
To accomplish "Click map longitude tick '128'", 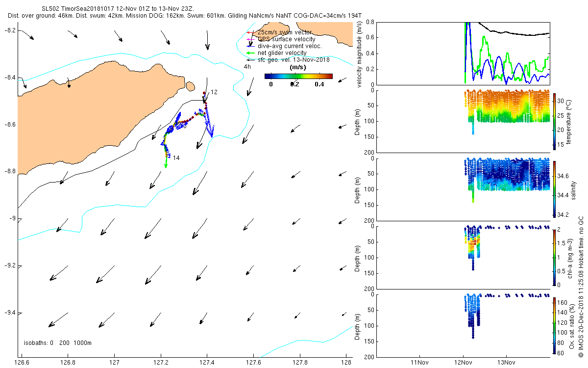I will [x=346, y=363].
